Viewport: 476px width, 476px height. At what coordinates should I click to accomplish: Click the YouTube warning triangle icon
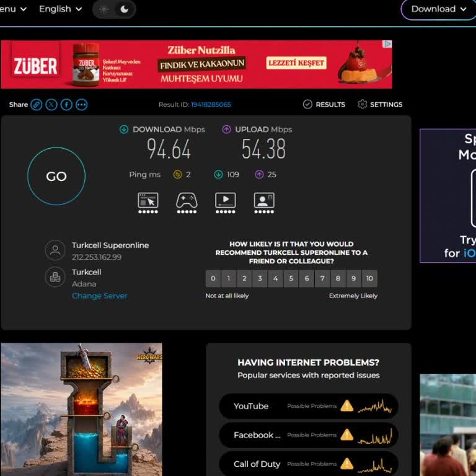click(346, 406)
